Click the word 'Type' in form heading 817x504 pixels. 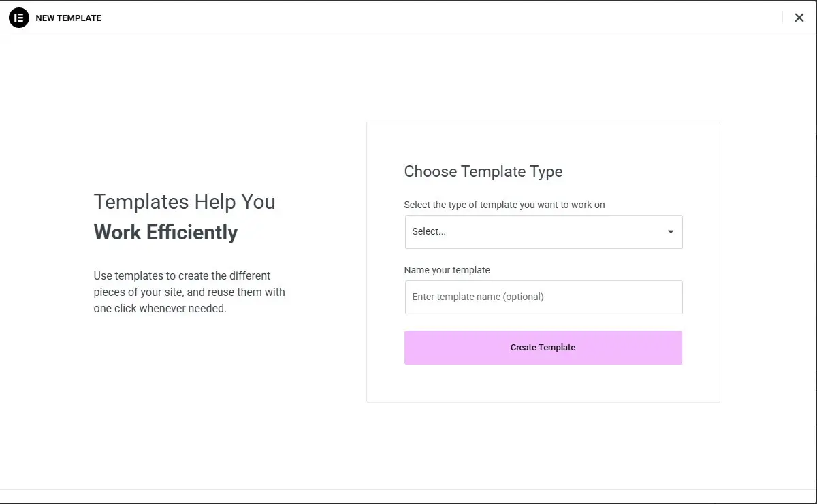(x=545, y=171)
